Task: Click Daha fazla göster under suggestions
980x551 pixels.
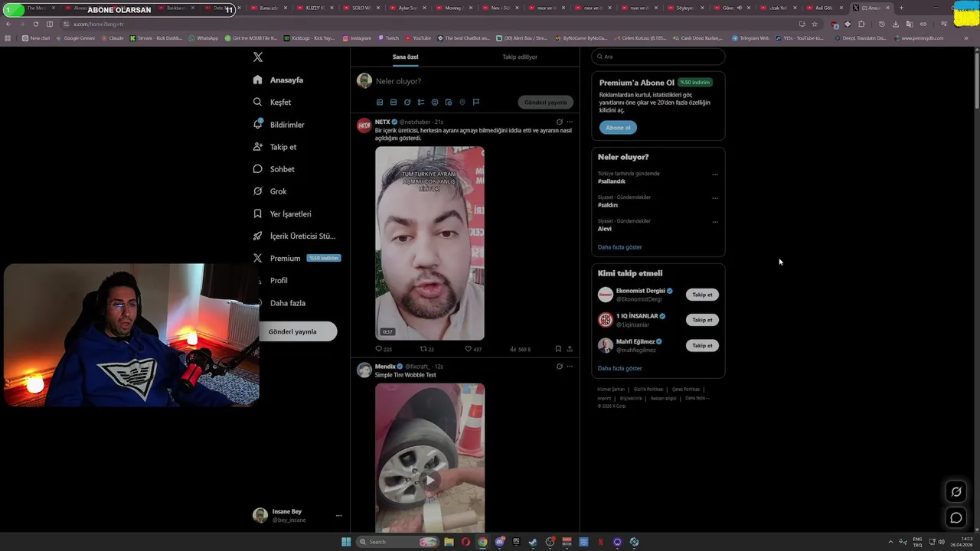Action: (x=620, y=368)
